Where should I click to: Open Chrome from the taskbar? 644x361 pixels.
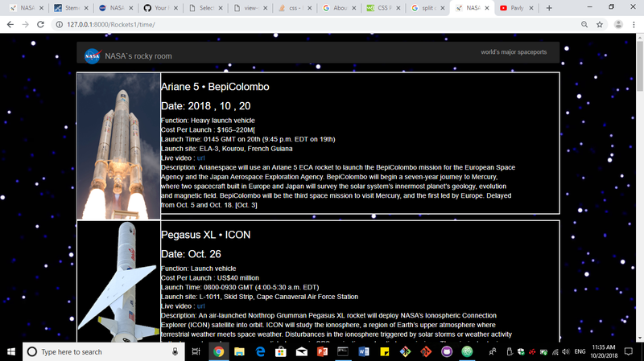click(218, 351)
